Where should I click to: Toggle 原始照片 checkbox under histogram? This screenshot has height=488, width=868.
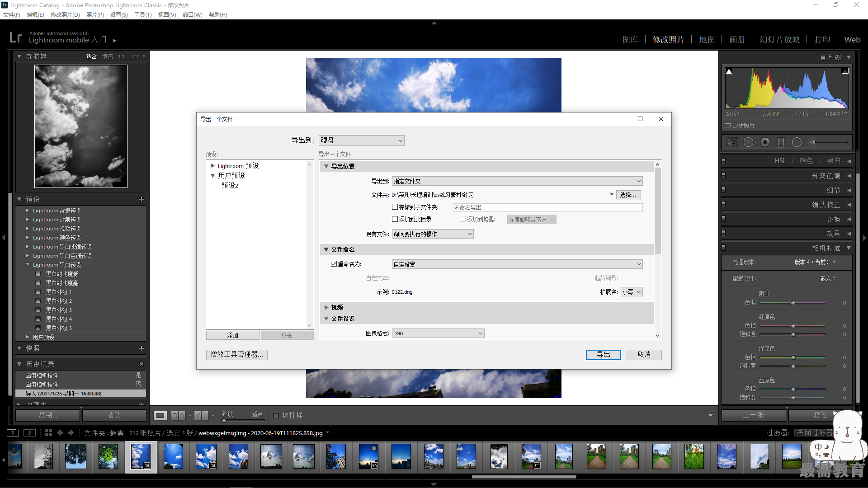click(728, 126)
